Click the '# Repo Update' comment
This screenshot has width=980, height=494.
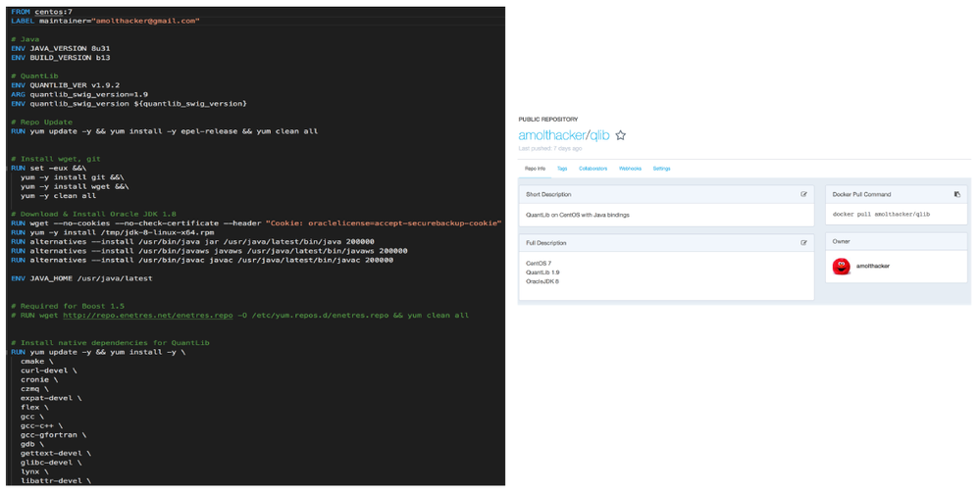click(41, 123)
